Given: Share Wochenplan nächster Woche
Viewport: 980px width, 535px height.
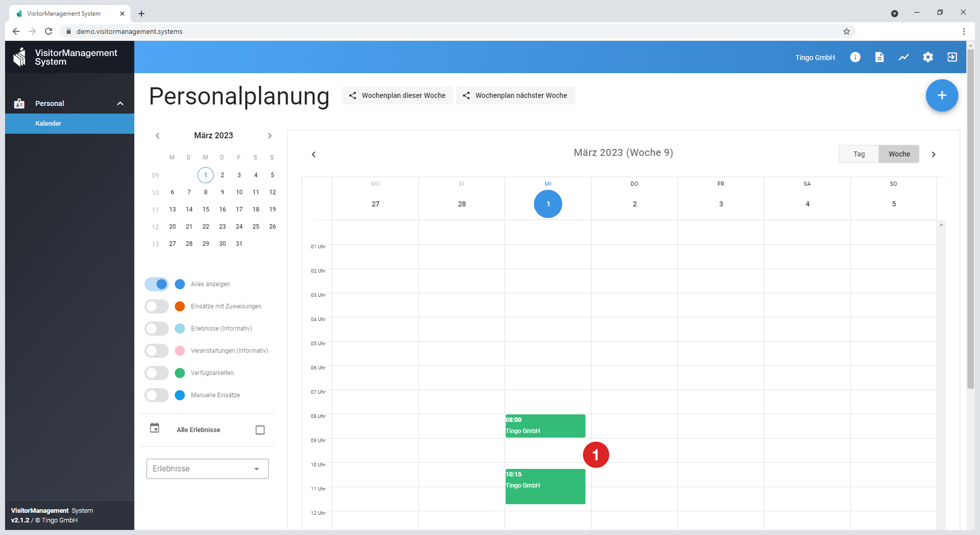Looking at the screenshot, I should click(x=515, y=95).
